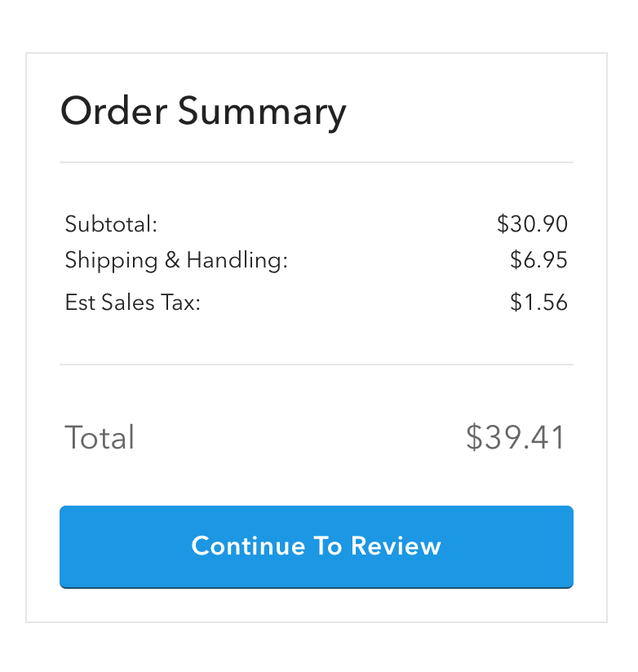
Task: Click the Est Sales Tax label
Action: (133, 303)
